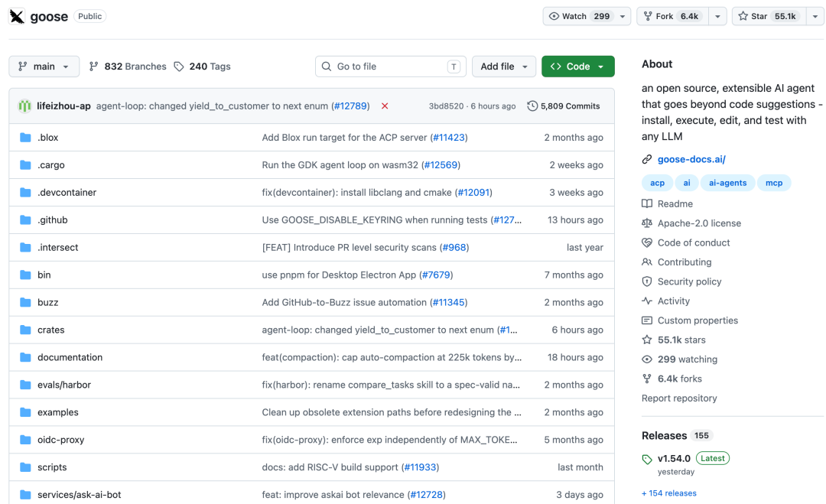Click the folder icon for .blox

click(25, 138)
